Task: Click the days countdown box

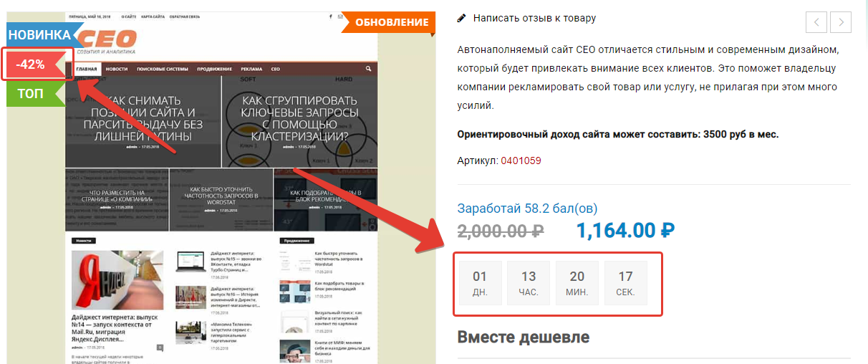Action: tap(480, 283)
